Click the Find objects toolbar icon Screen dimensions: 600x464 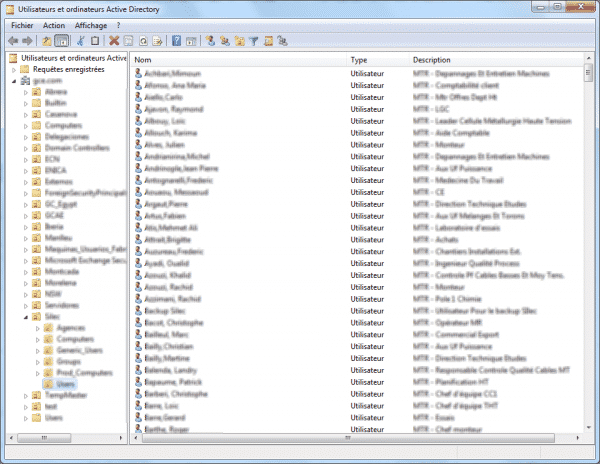click(268, 41)
